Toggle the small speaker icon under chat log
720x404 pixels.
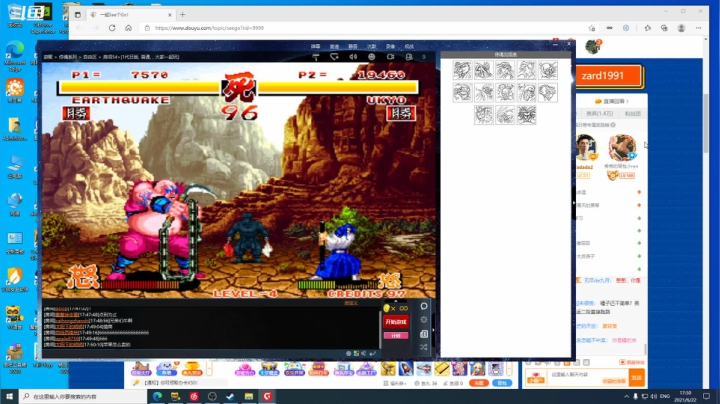click(364, 354)
